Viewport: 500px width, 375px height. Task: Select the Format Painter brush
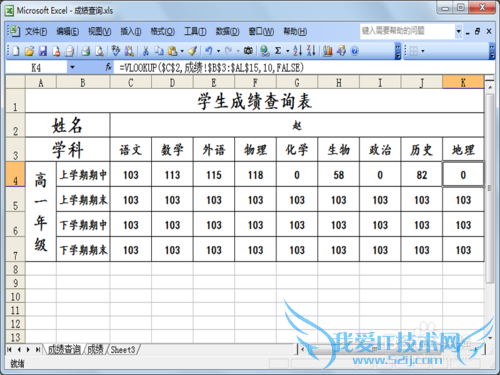pos(192,51)
